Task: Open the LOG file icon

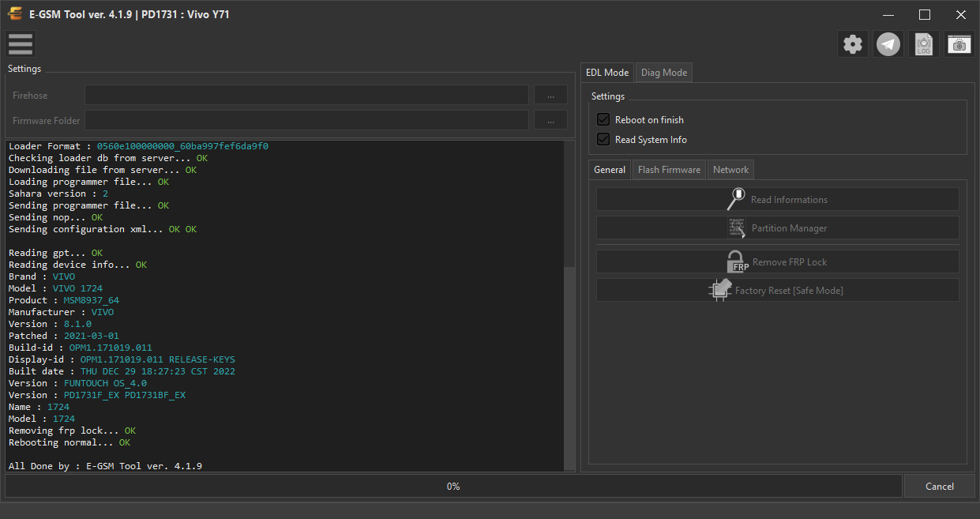Action: pyautogui.click(x=924, y=44)
